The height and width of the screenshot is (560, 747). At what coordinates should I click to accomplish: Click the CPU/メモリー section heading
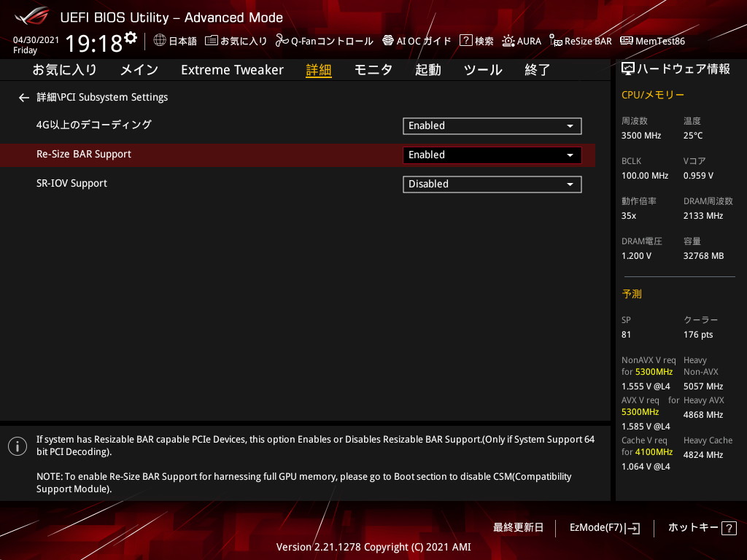[x=653, y=95]
